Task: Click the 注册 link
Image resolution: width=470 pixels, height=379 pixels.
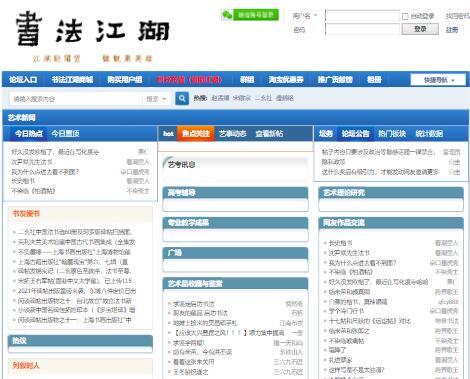Action: [x=452, y=30]
